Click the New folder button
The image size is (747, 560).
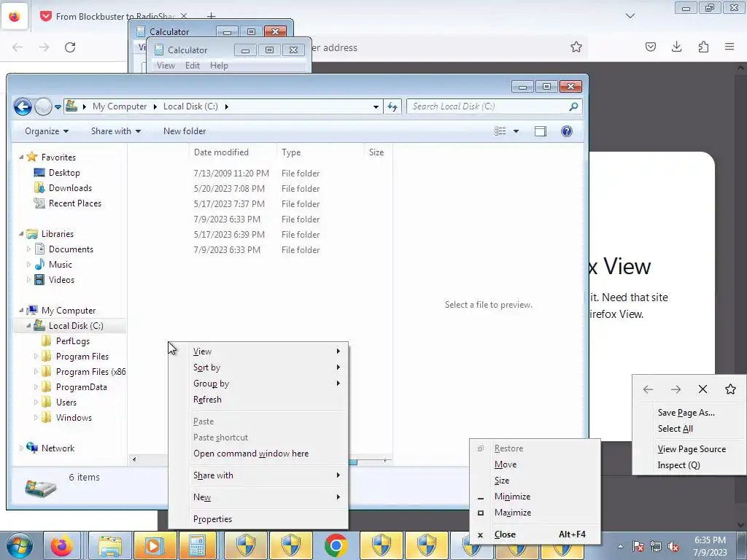tap(185, 131)
